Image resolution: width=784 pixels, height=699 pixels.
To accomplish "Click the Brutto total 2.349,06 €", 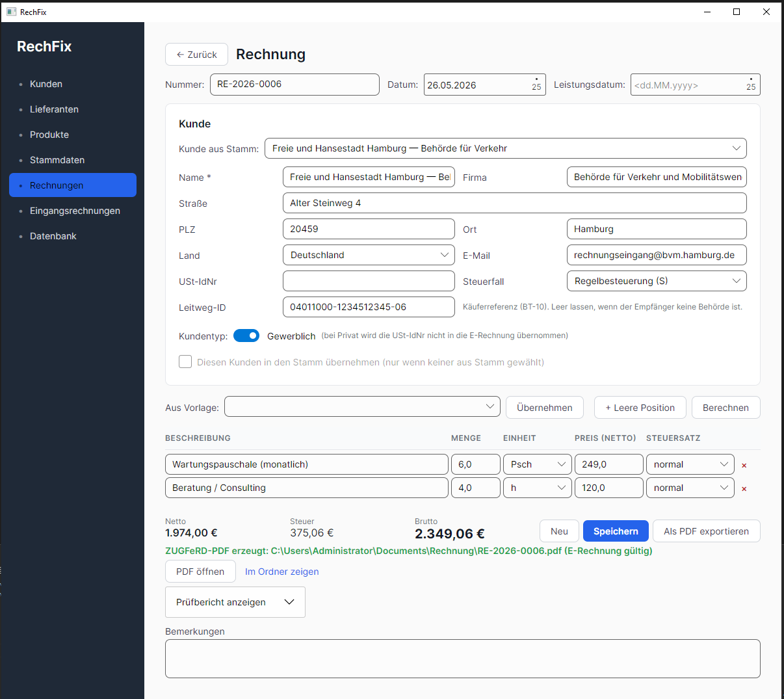I will click(x=450, y=534).
